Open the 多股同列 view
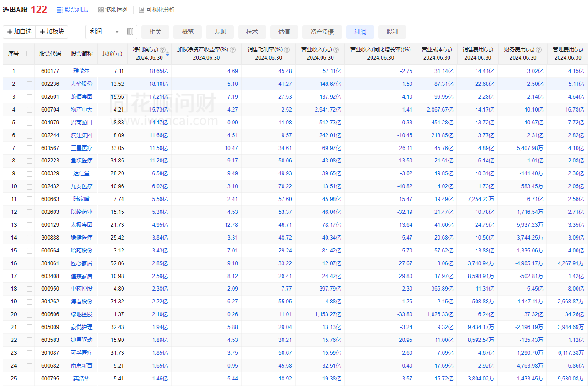The width and height of the screenshot is (588, 386). (x=113, y=10)
